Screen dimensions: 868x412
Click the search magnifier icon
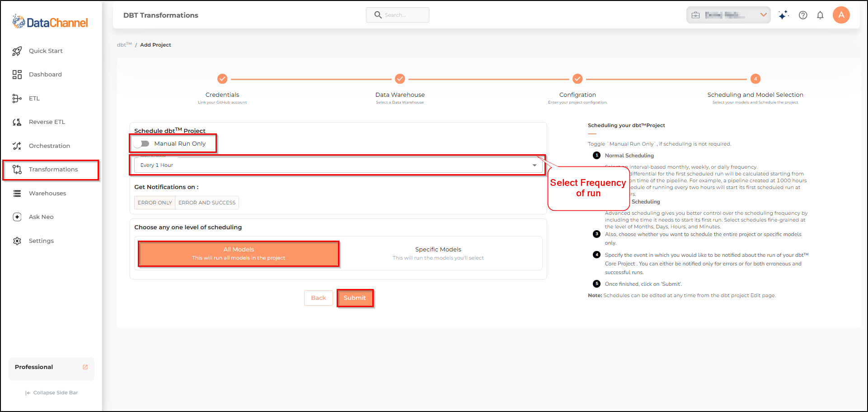tap(378, 15)
